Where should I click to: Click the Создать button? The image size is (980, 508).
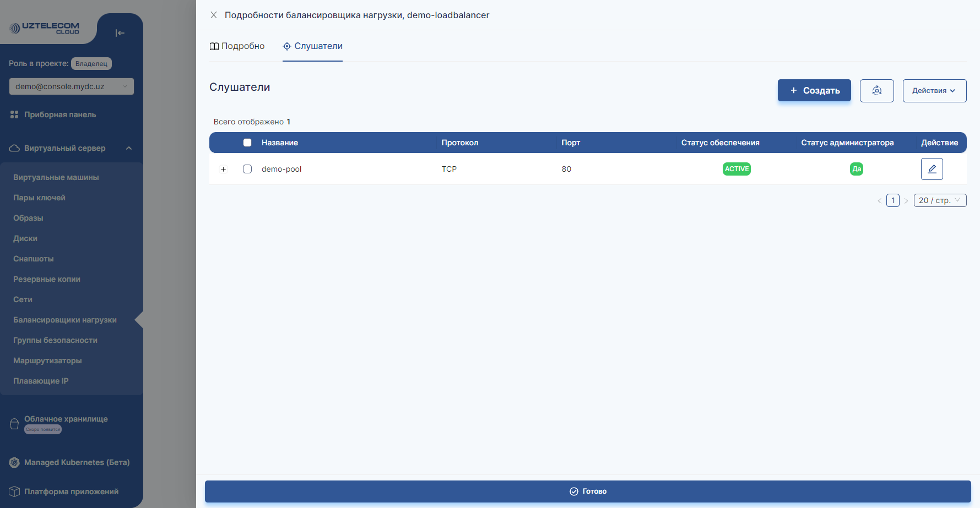(814, 90)
